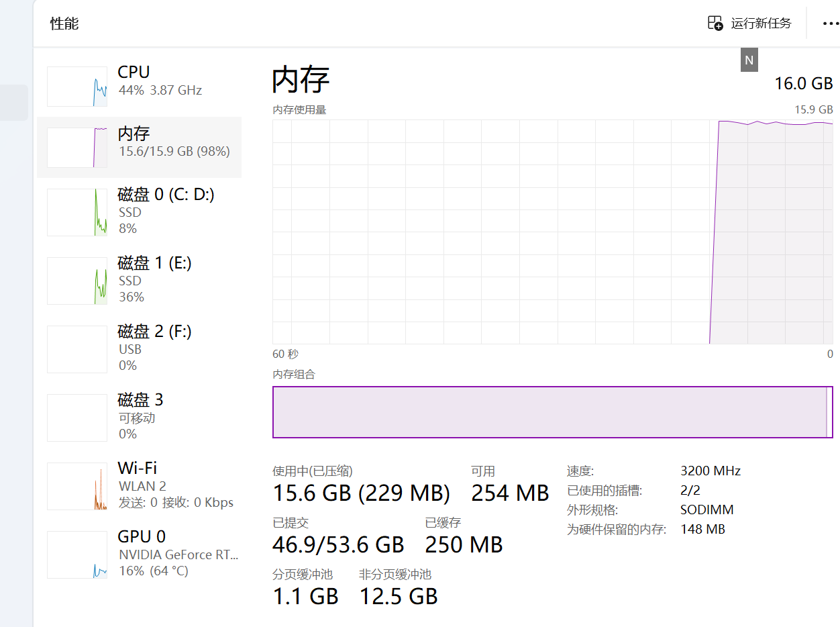Select the removable 磁盘 3 entry
Viewport: 840px width, 627px height.
[x=140, y=400]
